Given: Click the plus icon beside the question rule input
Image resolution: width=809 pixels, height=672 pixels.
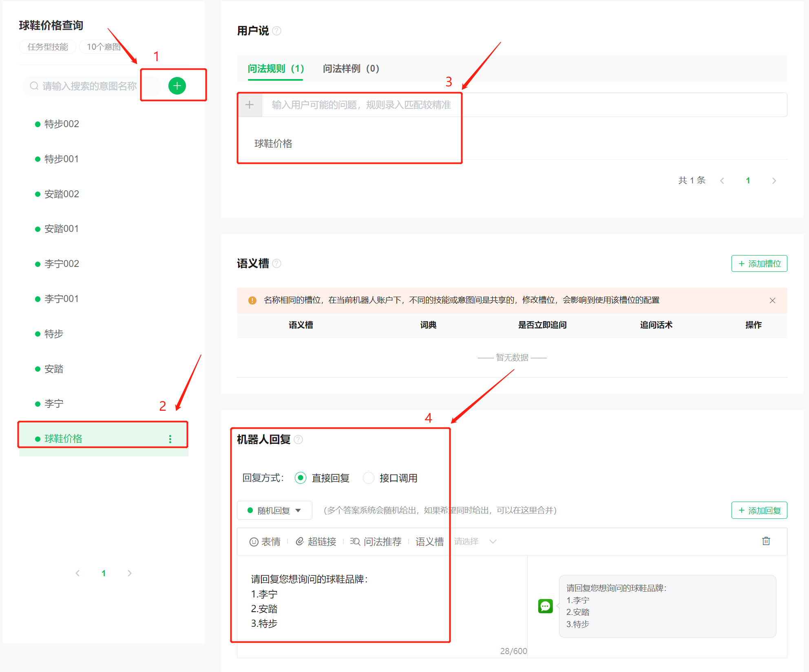Looking at the screenshot, I should [x=250, y=105].
